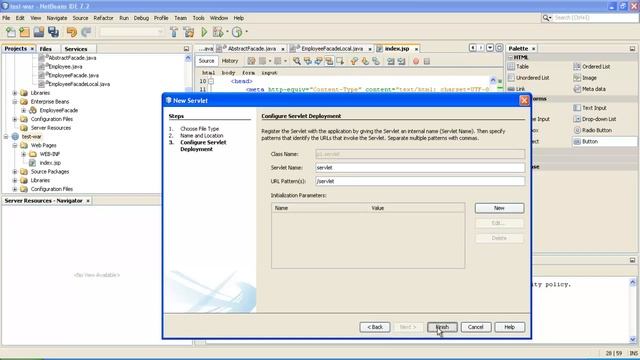
Task: Click the Open Project toolbar icon
Action: pyautogui.click(x=39, y=32)
